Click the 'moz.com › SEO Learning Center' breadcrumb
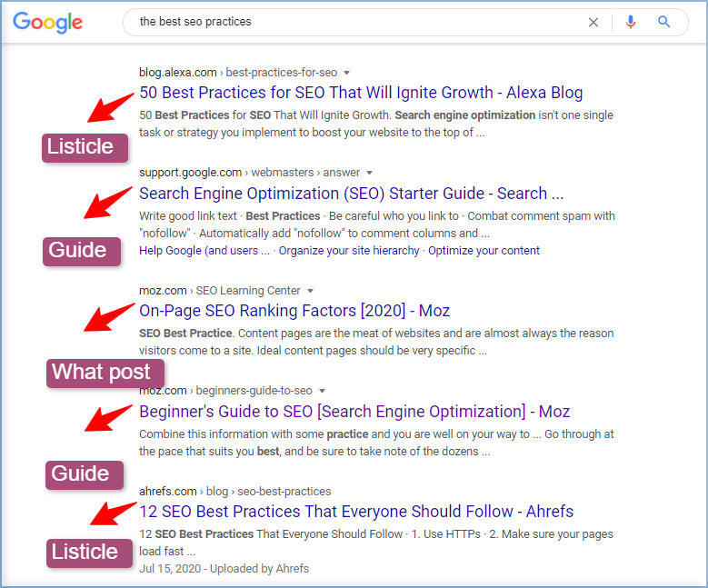 [219, 291]
